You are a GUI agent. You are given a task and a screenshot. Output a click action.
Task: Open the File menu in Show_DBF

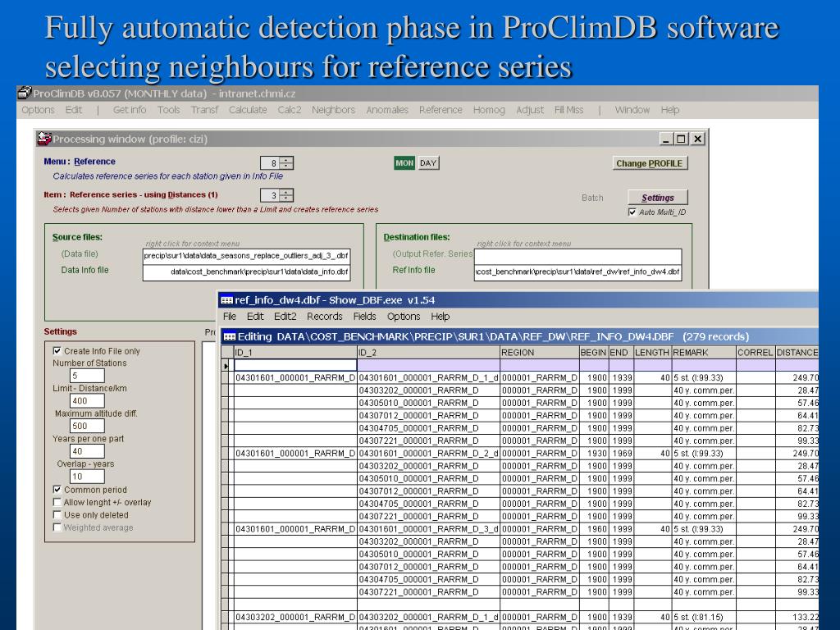click(230, 316)
